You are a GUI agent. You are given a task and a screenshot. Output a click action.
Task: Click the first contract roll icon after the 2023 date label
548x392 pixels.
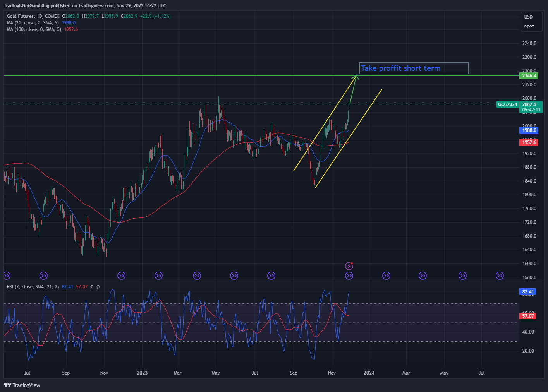tap(158, 276)
